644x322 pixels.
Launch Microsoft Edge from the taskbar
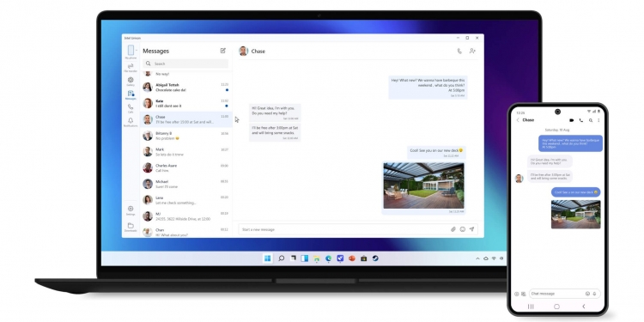[329, 258]
